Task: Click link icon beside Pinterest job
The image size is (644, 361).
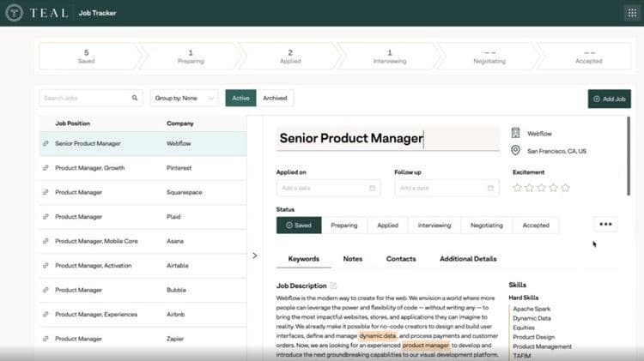Action: (46, 168)
